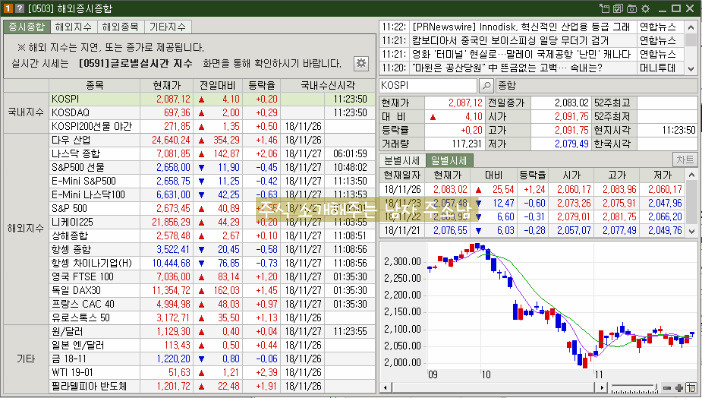
Task: Click the question mark help icon in title bar
Action: pyautogui.click(x=19, y=9)
